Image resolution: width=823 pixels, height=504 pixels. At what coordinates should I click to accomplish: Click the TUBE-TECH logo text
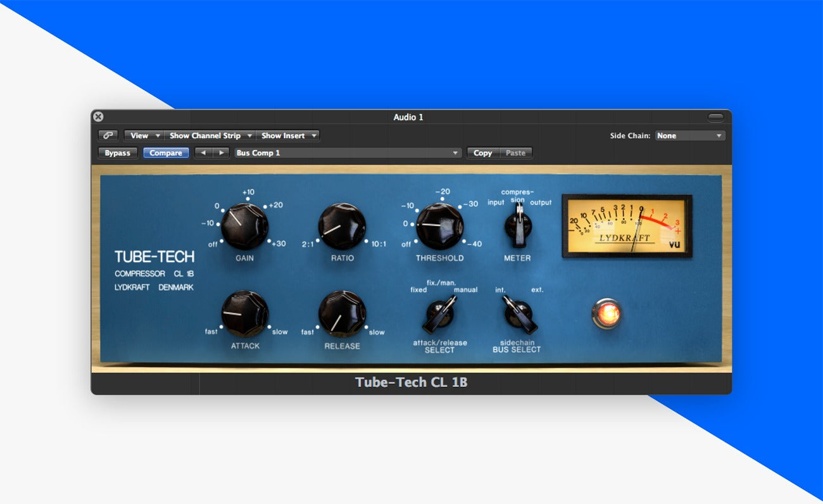point(154,257)
